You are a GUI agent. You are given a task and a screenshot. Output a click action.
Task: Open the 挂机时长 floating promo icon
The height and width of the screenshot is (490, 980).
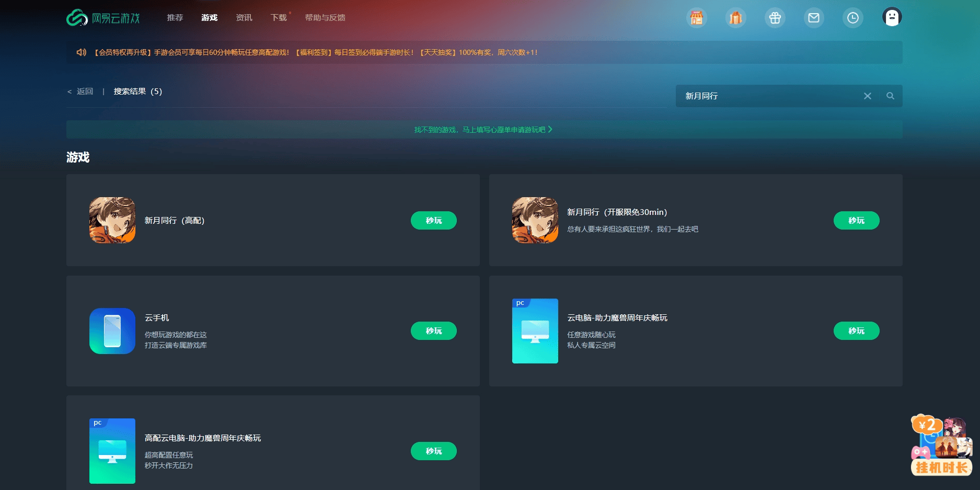click(942, 446)
